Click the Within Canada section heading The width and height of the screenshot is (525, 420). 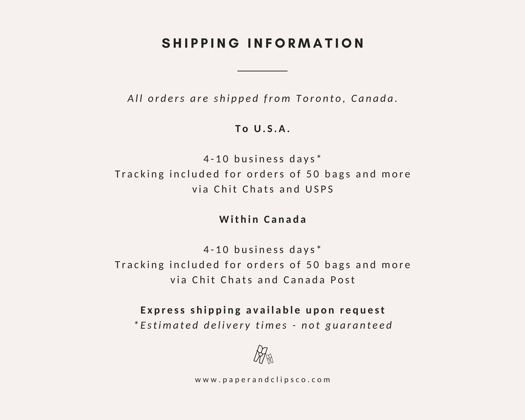point(263,220)
